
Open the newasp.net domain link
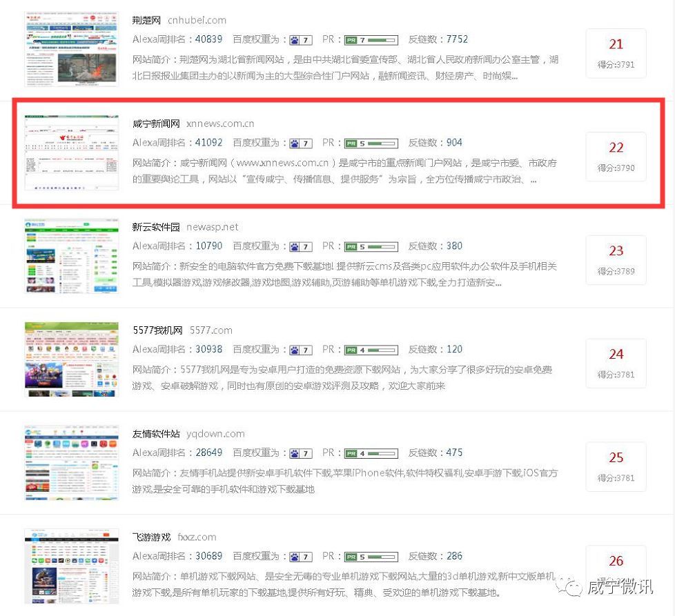pos(212,227)
